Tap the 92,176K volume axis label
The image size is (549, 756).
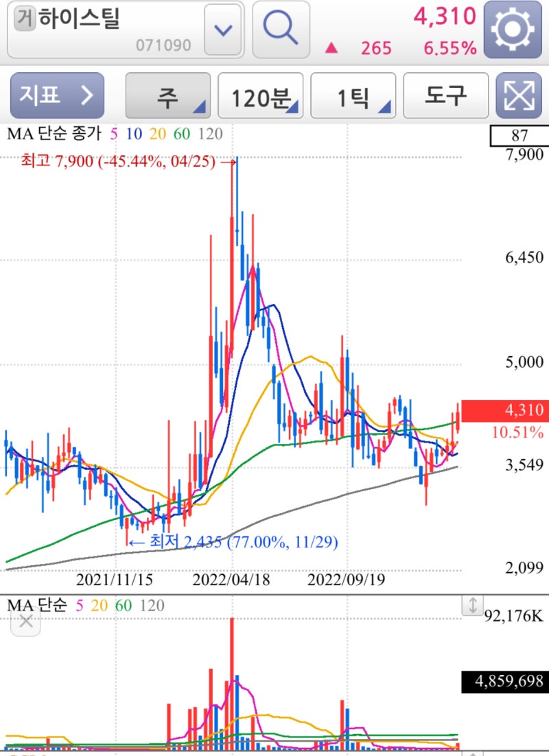(x=514, y=616)
